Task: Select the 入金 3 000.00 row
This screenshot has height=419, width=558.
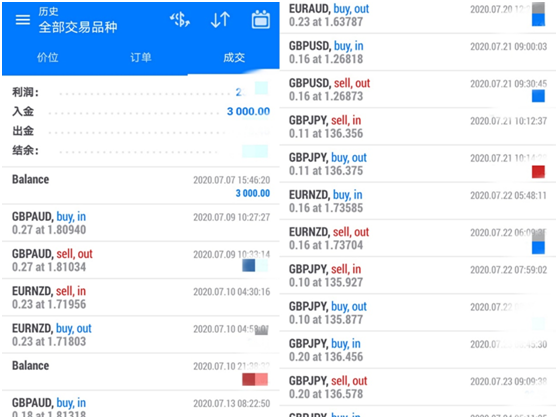Action: pos(141,112)
